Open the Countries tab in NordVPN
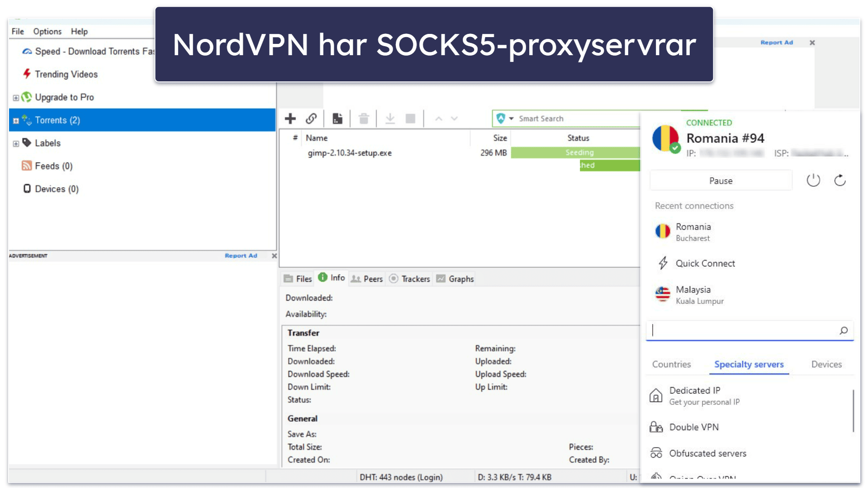 [671, 364]
